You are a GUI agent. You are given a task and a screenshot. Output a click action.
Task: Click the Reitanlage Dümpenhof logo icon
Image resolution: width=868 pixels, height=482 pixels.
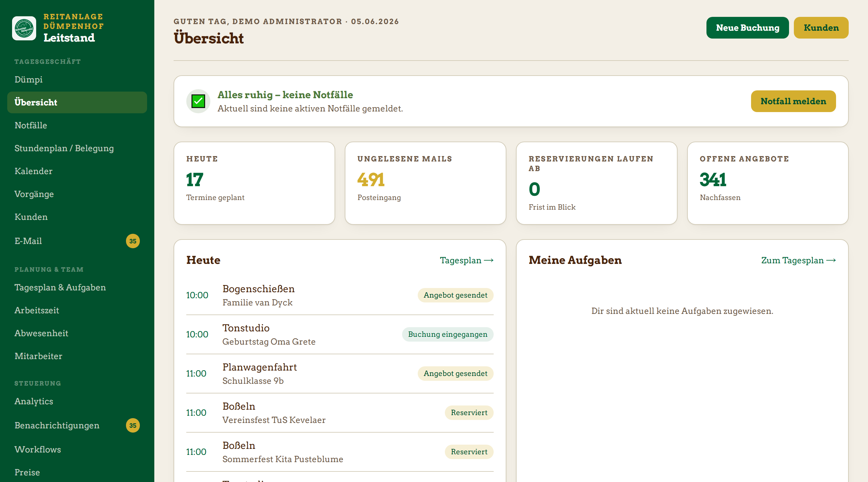24,28
